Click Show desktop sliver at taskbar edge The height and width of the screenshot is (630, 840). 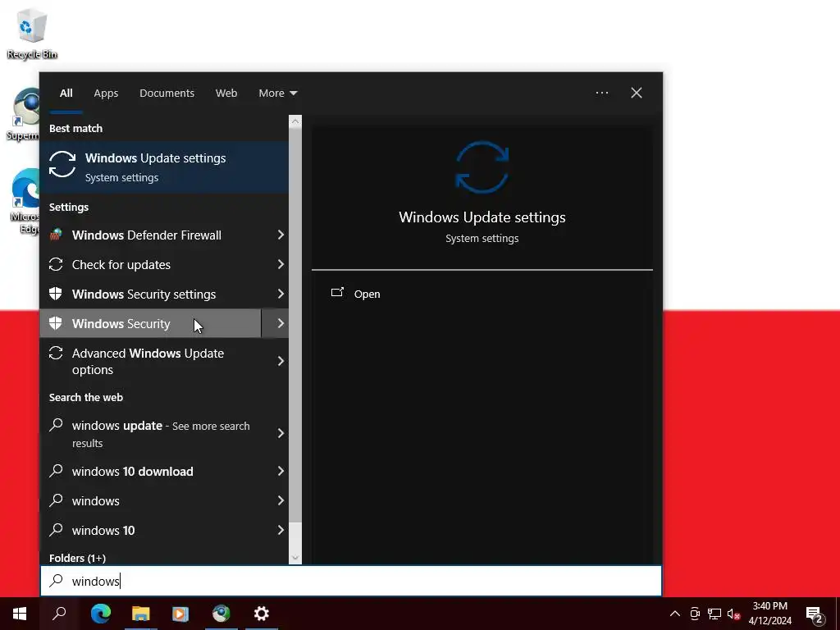point(838,614)
